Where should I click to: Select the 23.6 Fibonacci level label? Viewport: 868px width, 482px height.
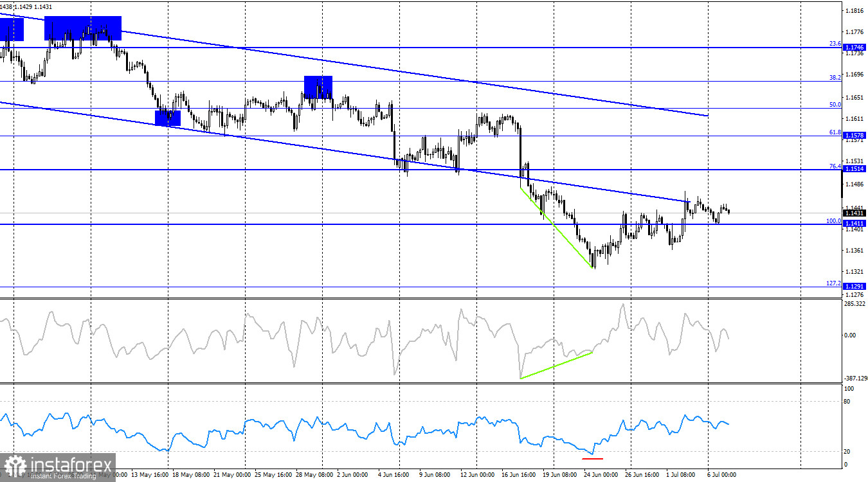835,44
